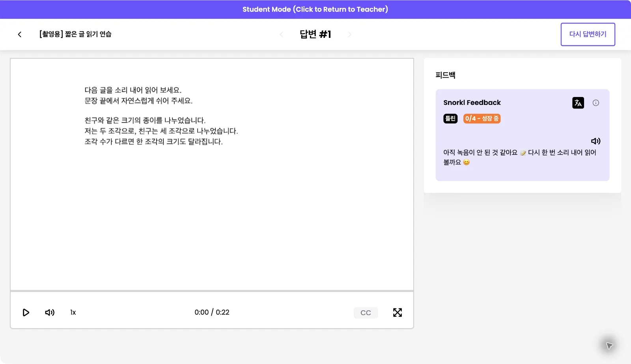631x364 pixels.
Task: Click the passage line starting with 친구와 같은 크기의
Action: tap(145, 120)
